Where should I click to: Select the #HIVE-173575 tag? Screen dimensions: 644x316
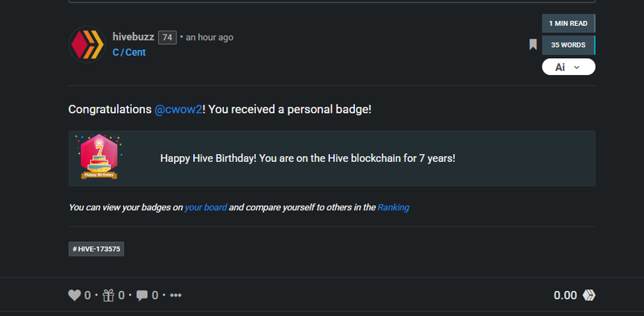coord(96,249)
